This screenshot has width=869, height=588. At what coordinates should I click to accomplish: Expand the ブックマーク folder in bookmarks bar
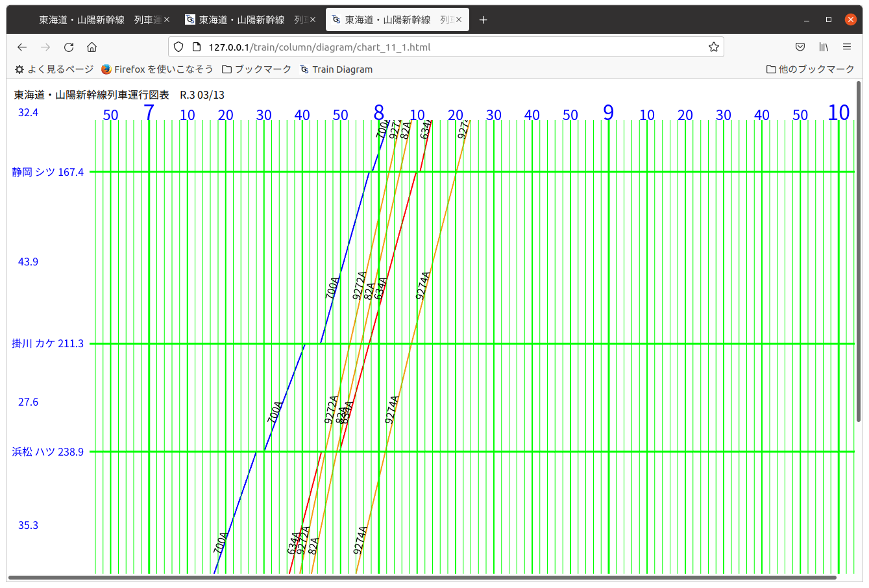(256, 69)
